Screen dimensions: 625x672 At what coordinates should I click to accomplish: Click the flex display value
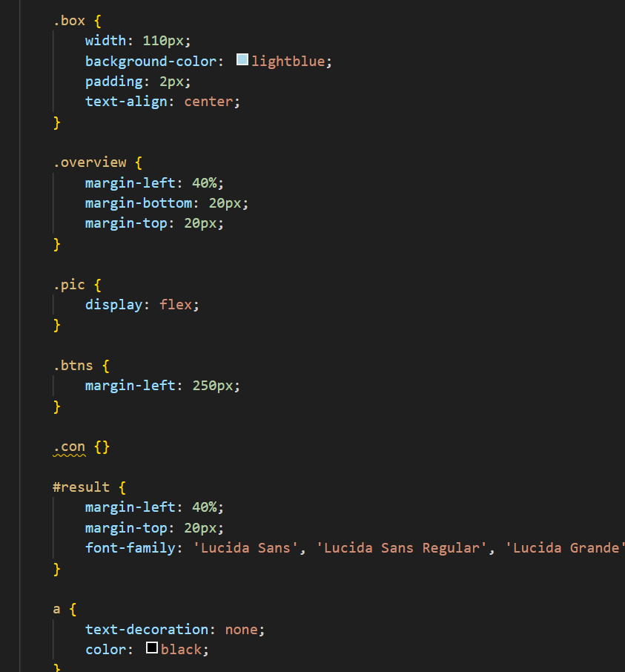pyautogui.click(x=176, y=304)
